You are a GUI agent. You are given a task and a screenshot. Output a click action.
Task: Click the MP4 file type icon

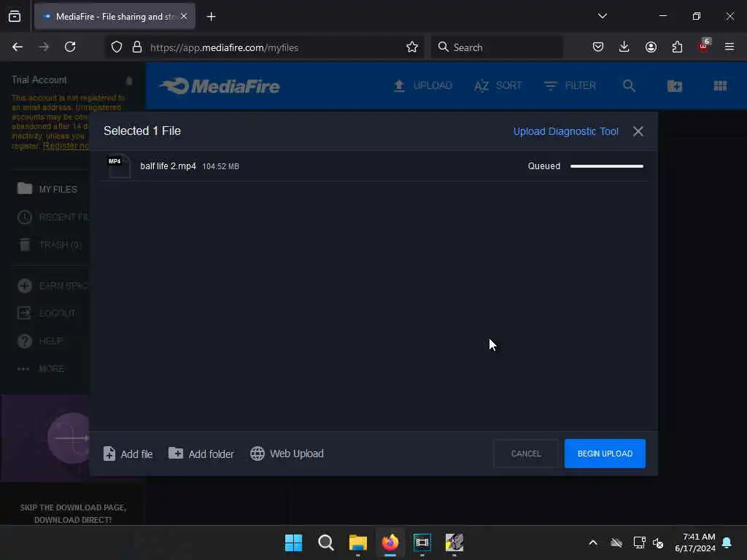click(x=119, y=166)
